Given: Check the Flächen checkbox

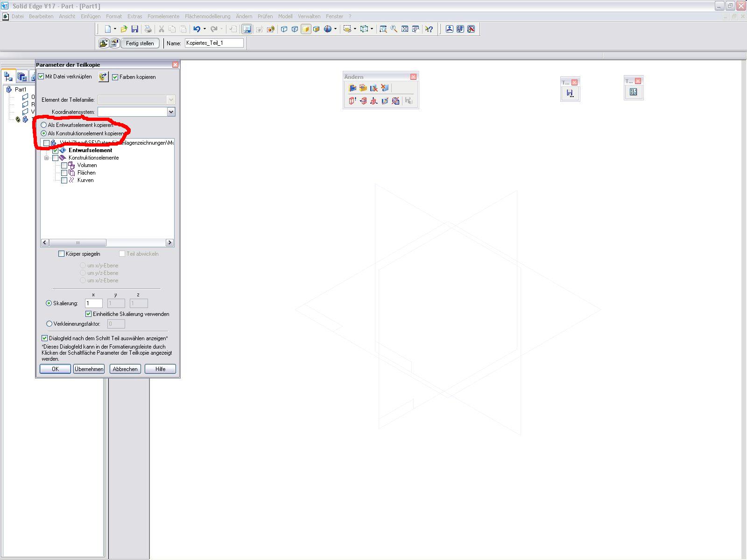Looking at the screenshot, I should [64, 173].
